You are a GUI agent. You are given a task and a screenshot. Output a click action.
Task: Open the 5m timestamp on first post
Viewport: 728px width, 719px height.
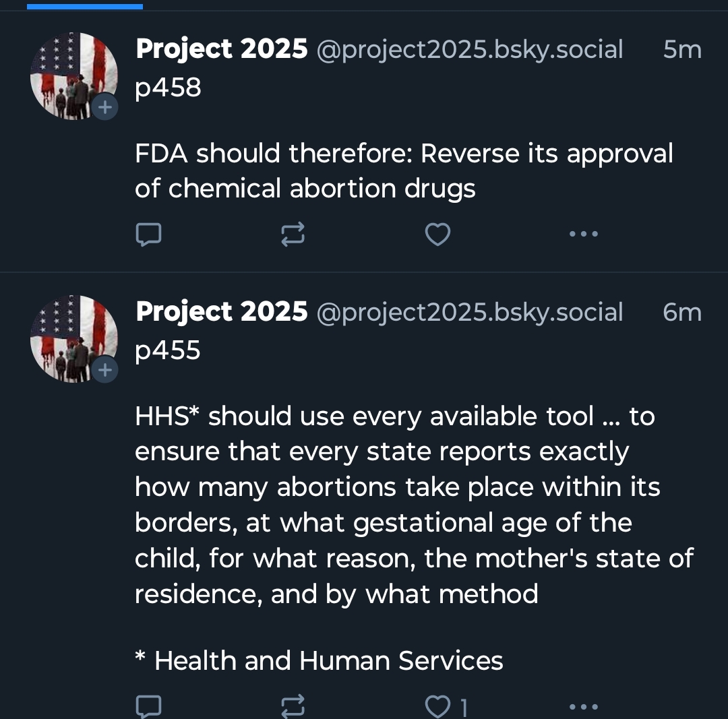click(x=682, y=50)
